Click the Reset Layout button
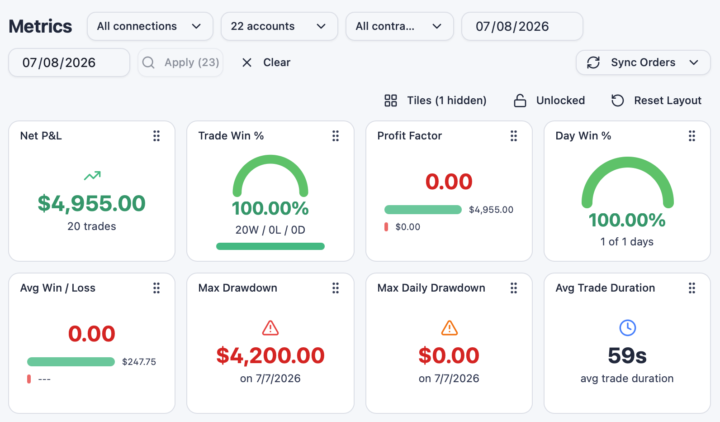The image size is (720, 422). [656, 101]
